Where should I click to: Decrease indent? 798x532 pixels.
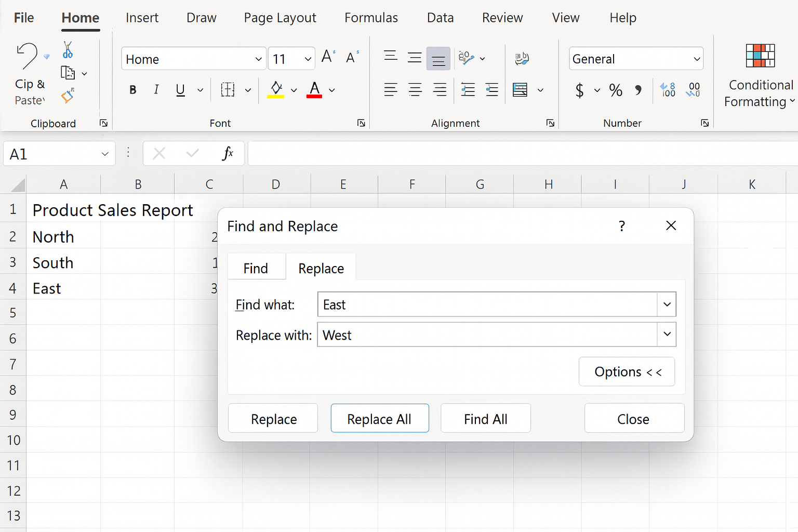pos(468,90)
